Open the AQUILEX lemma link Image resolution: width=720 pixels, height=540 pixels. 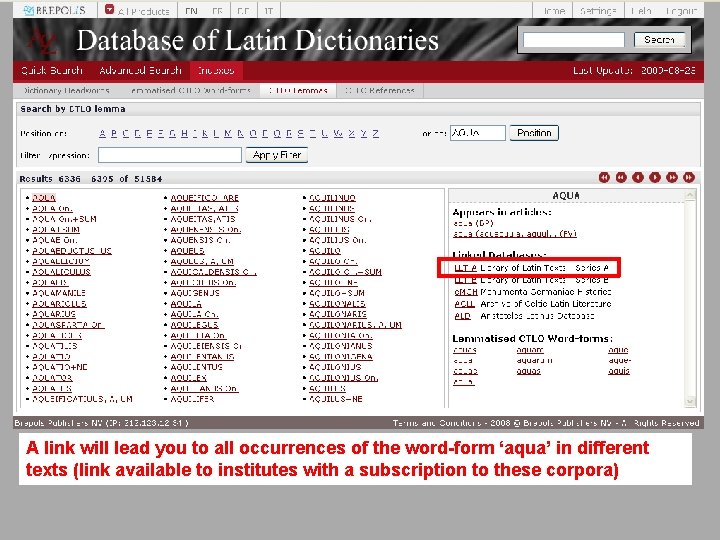point(189,378)
